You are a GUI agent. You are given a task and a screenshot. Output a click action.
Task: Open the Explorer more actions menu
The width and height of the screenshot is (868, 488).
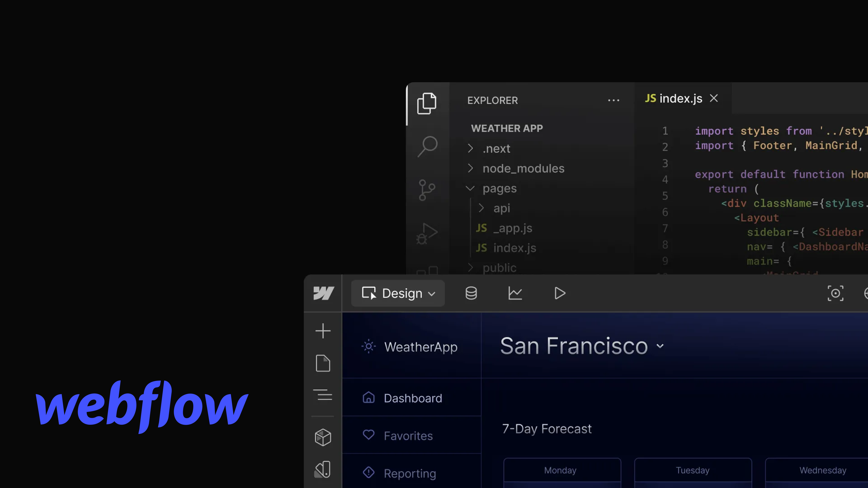614,100
